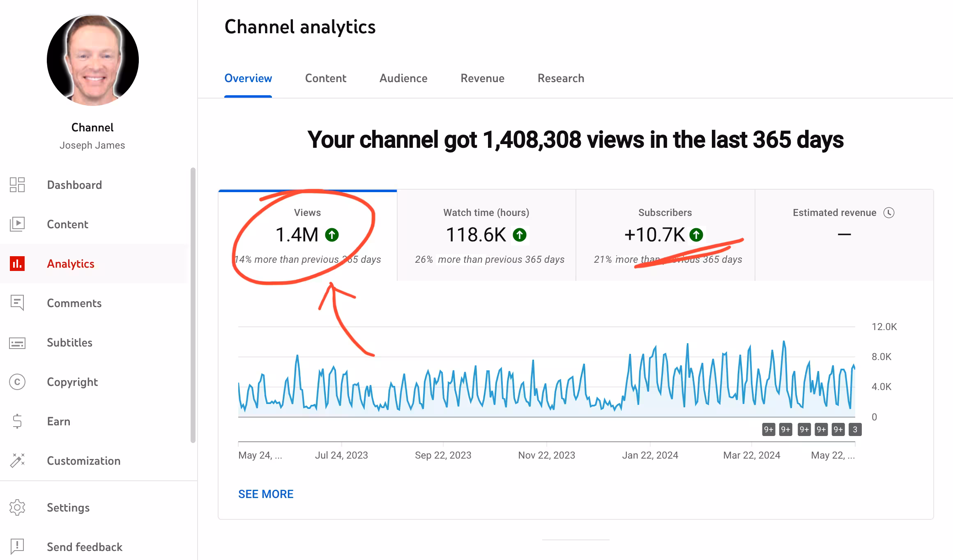Click the Copyright circle-C icon

17,382
